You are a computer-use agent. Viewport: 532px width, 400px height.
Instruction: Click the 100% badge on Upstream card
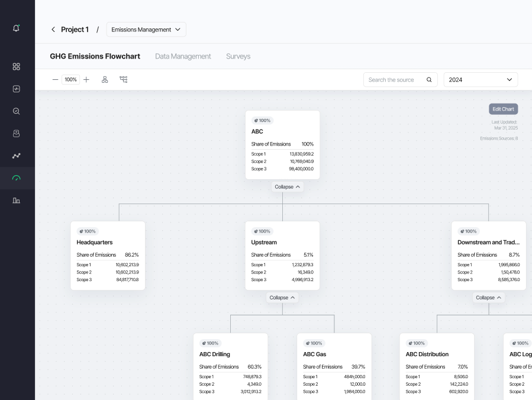263,231
